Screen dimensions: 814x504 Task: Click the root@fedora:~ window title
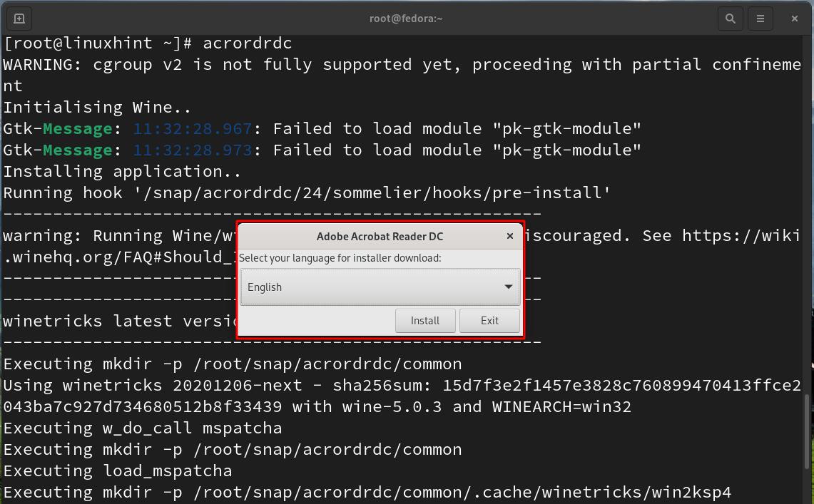click(406, 19)
